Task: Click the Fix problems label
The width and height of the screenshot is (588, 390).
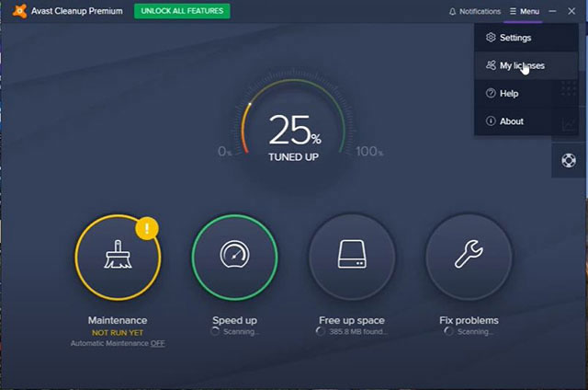Action: (469, 320)
